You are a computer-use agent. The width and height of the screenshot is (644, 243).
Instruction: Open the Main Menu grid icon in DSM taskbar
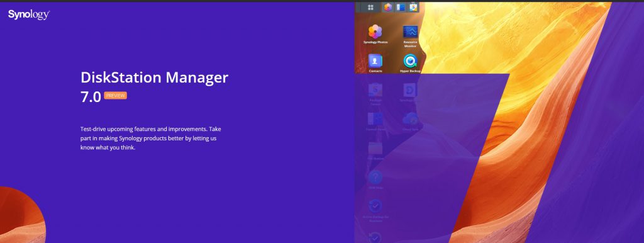(x=370, y=8)
